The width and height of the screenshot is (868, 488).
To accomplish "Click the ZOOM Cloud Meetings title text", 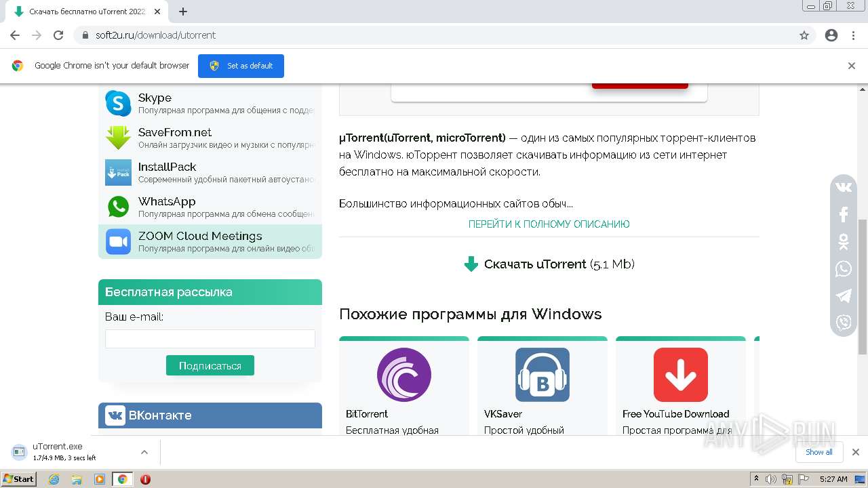I will [x=200, y=237].
